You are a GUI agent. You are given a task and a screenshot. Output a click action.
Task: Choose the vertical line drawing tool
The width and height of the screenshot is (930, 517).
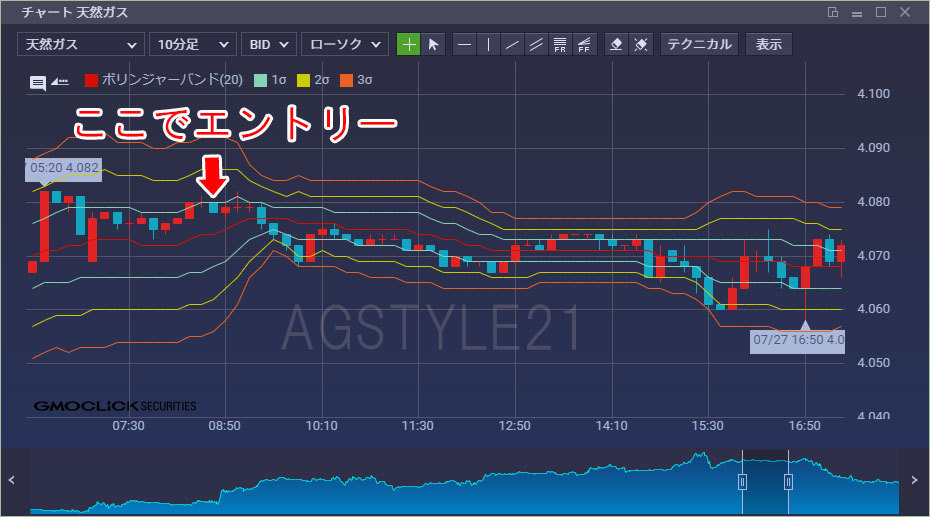(488, 45)
